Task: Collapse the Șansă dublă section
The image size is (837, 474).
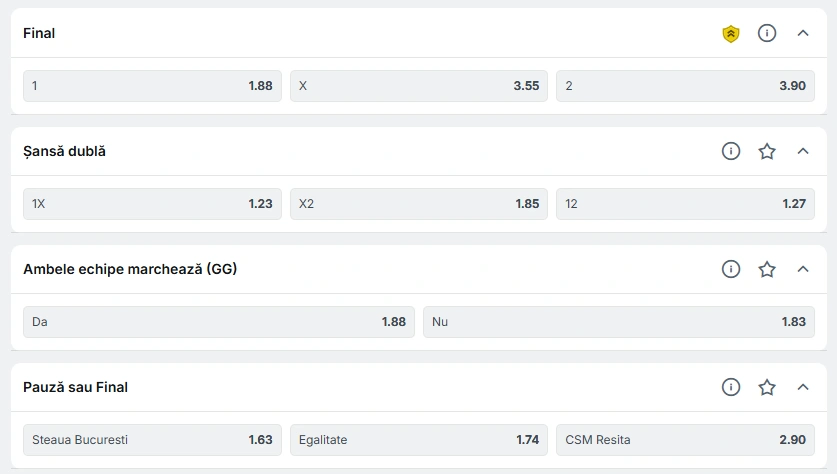Action: point(803,151)
